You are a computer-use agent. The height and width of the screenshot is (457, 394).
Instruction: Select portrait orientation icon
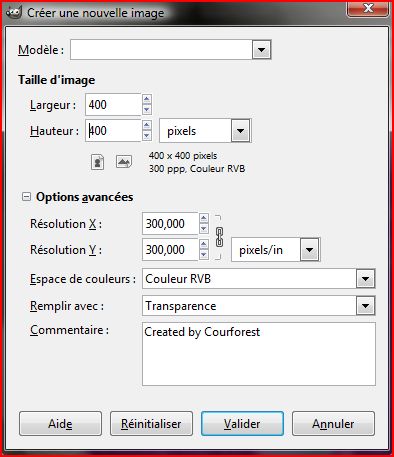coord(97,162)
